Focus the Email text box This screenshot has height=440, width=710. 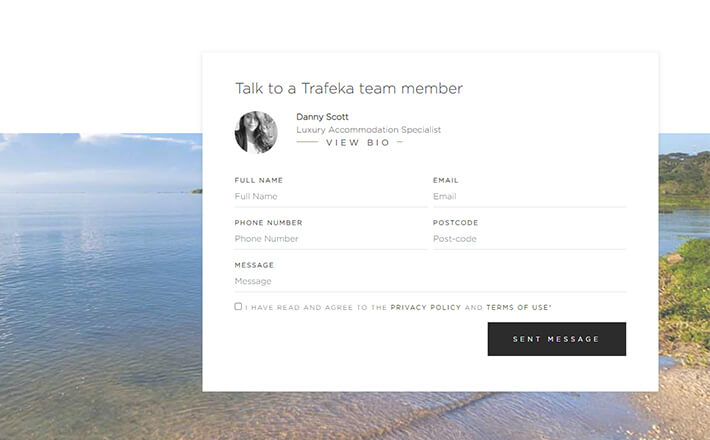(528, 197)
